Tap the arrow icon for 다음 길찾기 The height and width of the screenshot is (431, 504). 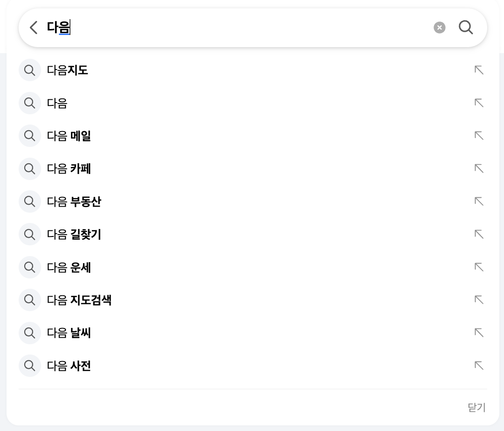coord(479,234)
